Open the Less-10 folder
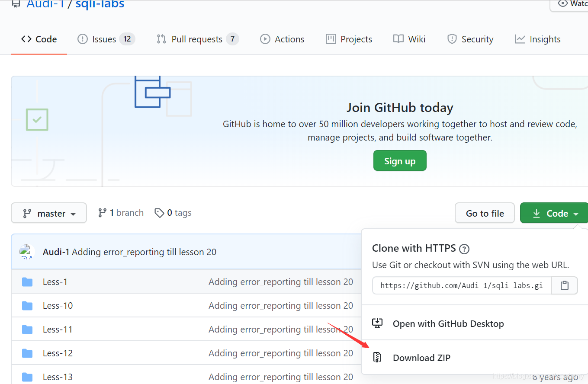The image size is (588, 384). [x=58, y=306]
